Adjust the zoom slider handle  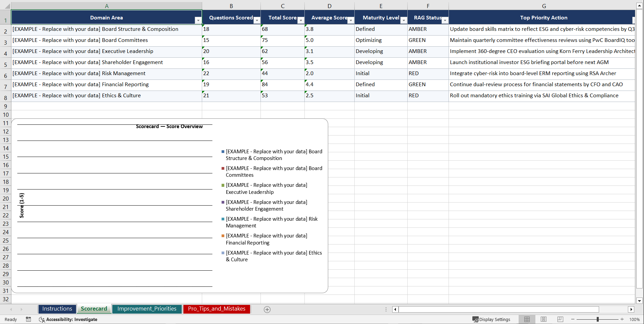[x=598, y=319]
